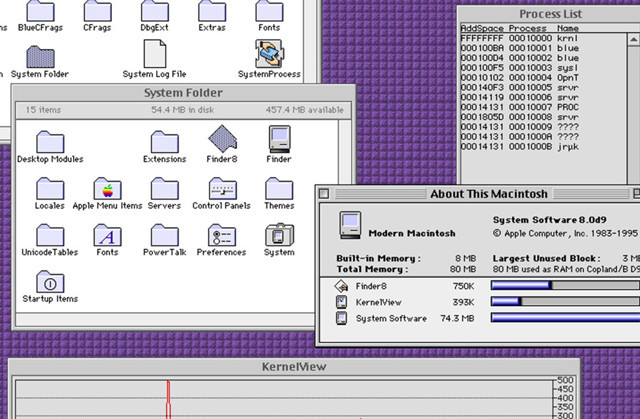Select the System suitcase icon
Viewport: 640px width, 419px height.
(x=280, y=234)
